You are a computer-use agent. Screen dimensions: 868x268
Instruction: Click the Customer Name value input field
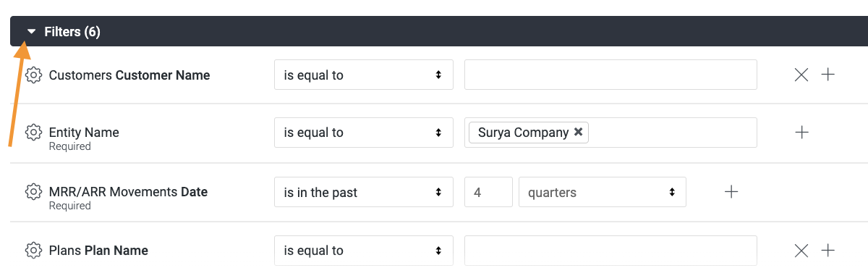(610, 75)
